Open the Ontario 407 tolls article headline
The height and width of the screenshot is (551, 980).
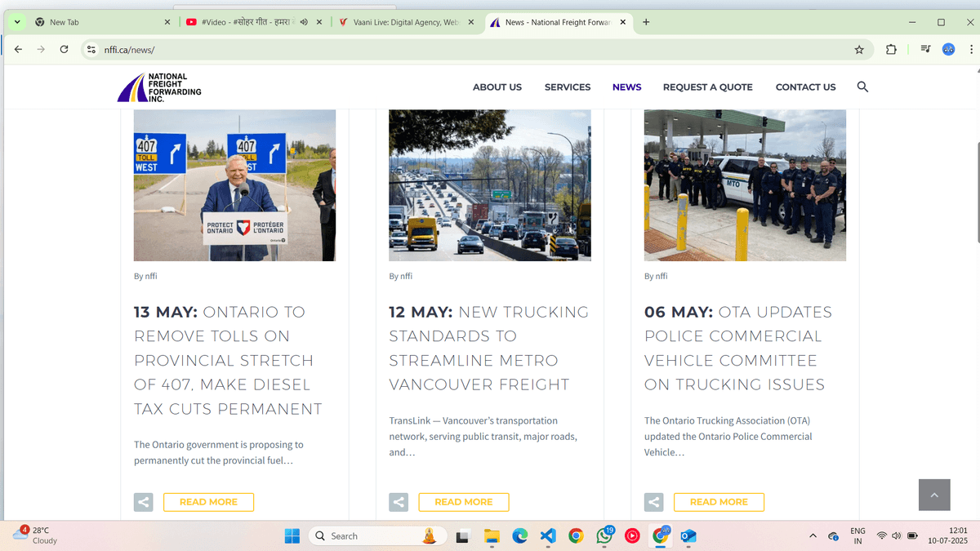pyautogui.click(x=228, y=360)
